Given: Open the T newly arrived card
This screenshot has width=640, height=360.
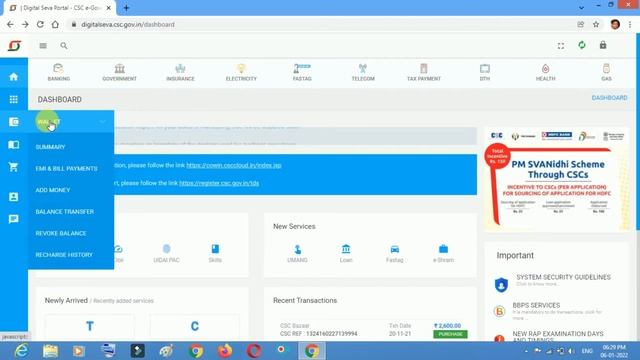Looking at the screenshot, I should point(89,326).
